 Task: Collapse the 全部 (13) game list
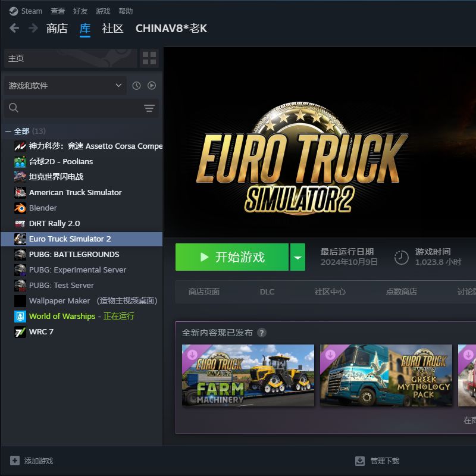8,131
